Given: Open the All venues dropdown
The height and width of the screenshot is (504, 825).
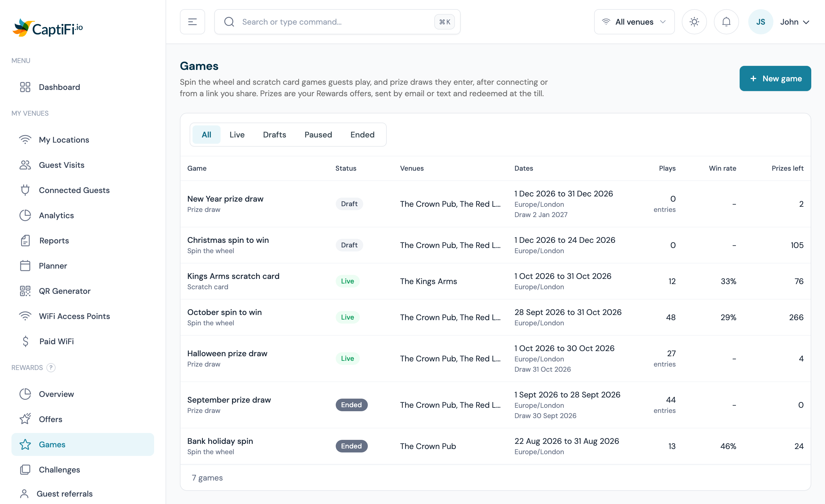Looking at the screenshot, I should (634, 22).
